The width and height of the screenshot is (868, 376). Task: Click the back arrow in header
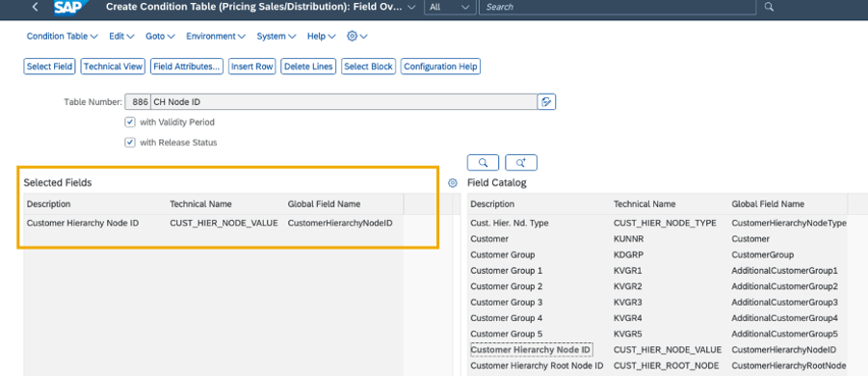[x=36, y=7]
